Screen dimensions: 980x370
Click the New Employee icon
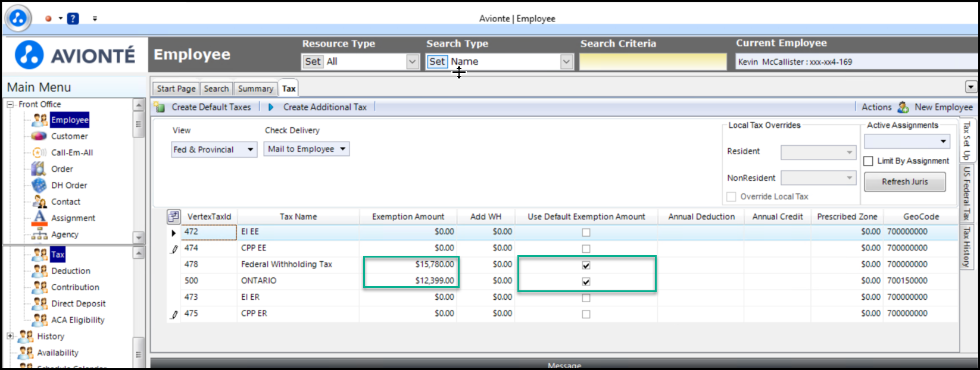[903, 107]
